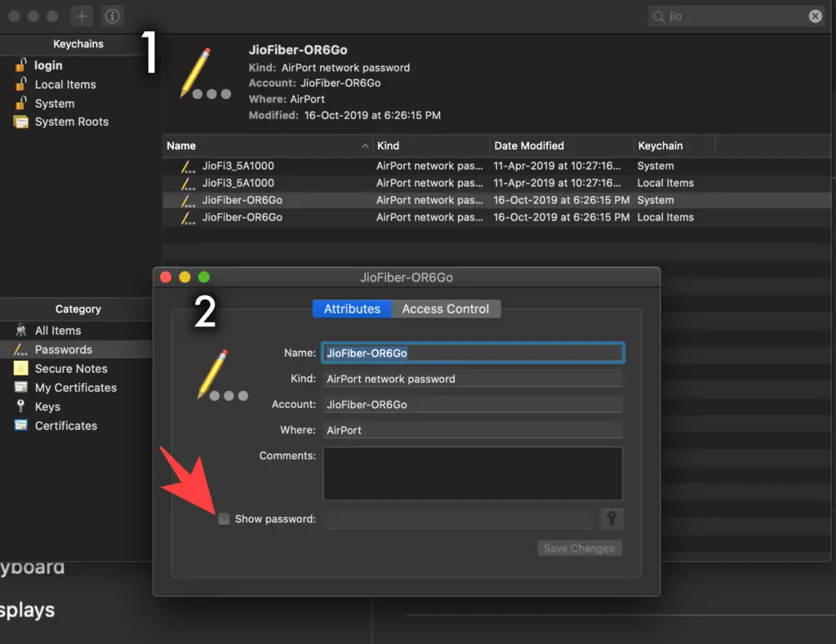The image size is (836, 644).
Task: Click the lock icon beside System keychain
Action: click(20, 103)
